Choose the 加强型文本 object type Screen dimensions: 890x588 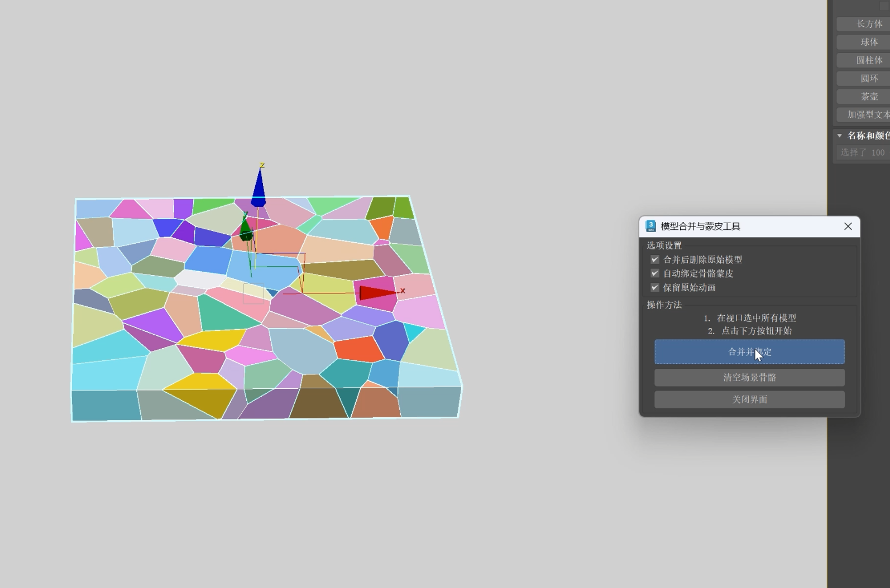[x=863, y=114]
